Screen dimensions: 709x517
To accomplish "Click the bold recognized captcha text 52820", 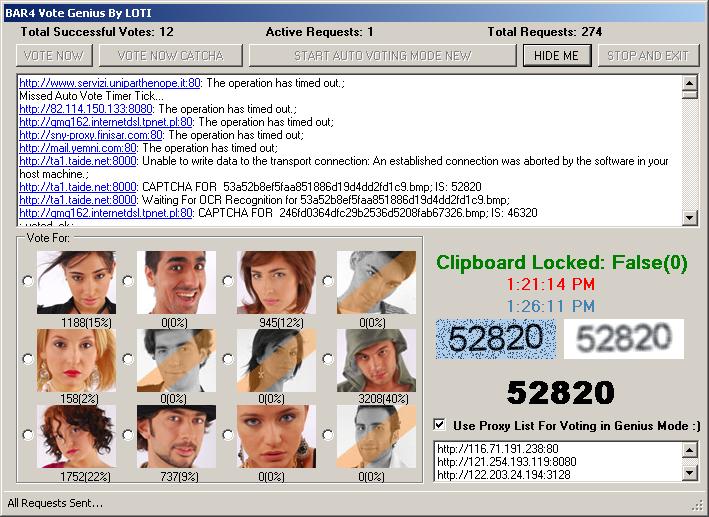I will (x=561, y=393).
